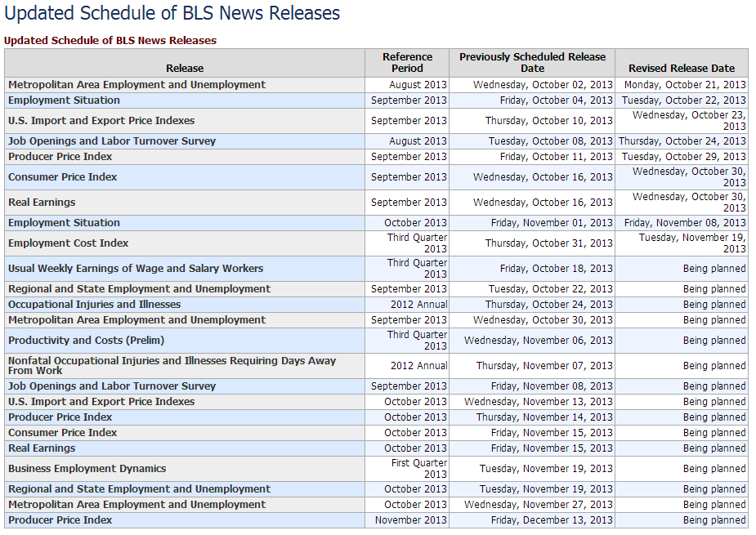Click the Release column header
756x535 pixels.
point(185,69)
